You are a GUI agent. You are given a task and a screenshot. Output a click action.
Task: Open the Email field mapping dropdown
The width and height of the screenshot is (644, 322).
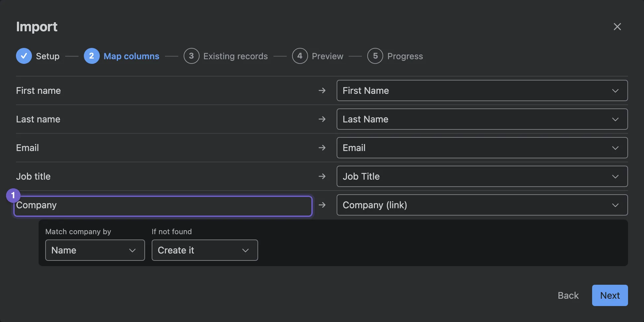point(482,148)
